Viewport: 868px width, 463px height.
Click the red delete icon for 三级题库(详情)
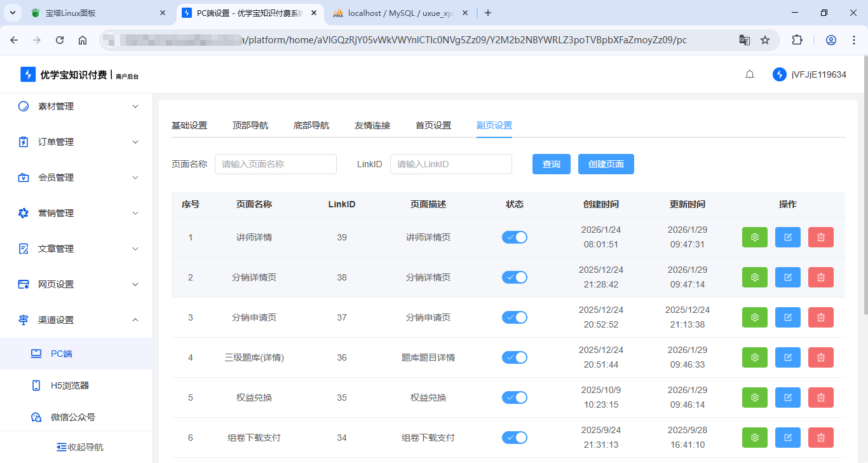click(820, 357)
